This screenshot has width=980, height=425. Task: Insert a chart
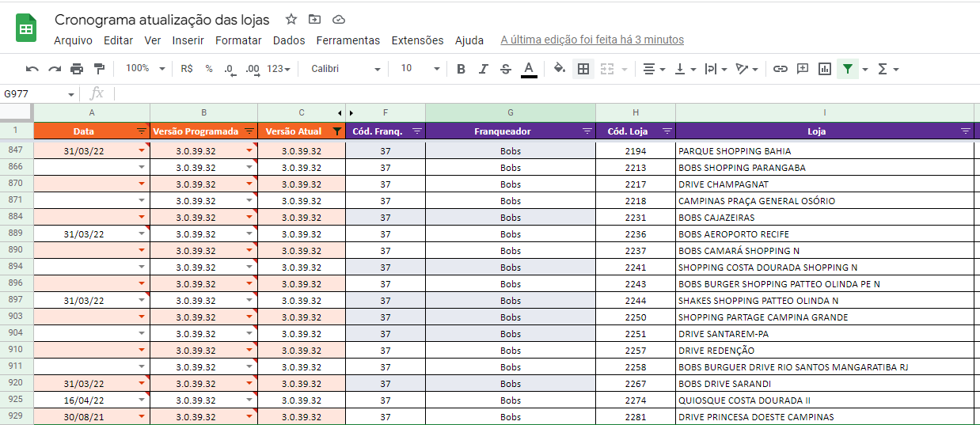click(x=825, y=69)
